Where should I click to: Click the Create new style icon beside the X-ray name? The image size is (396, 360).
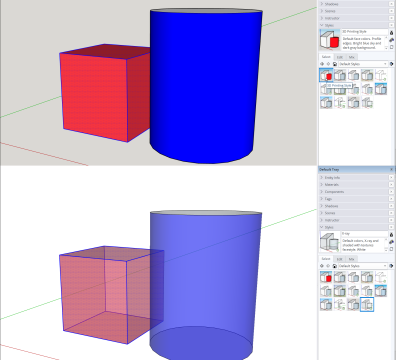pos(392,235)
